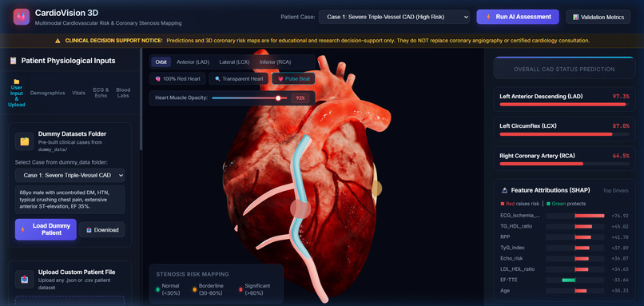
Task: Click the 97.3% LAD value
Action: [x=621, y=97]
